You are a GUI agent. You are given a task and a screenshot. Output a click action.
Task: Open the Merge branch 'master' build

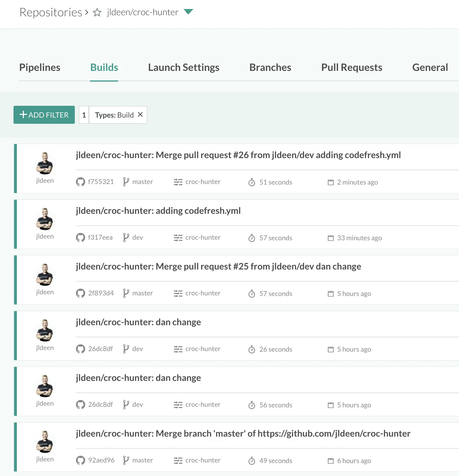point(243,434)
